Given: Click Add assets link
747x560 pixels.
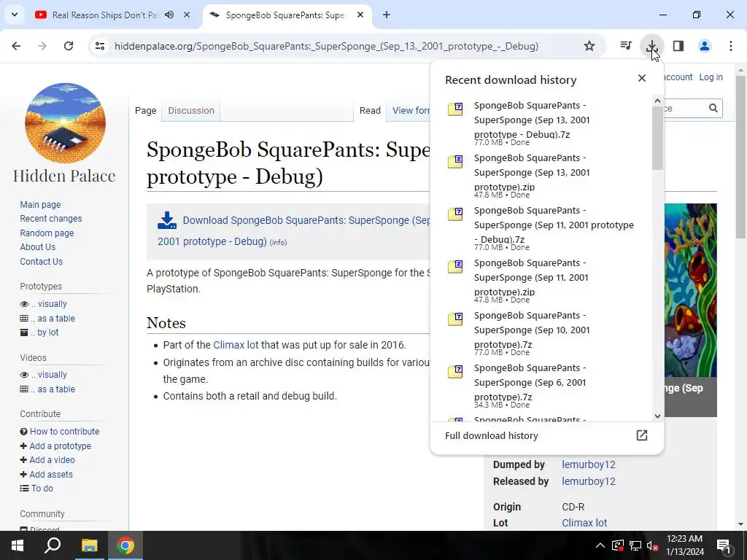Looking at the screenshot, I should (x=51, y=474).
